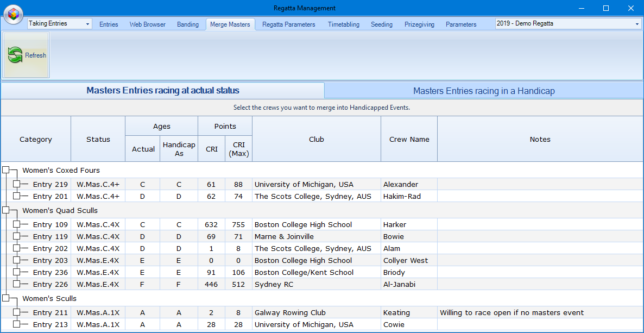Open the Taking Entries dropdown
This screenshot has height=333, width=644.
pos(89,24)
